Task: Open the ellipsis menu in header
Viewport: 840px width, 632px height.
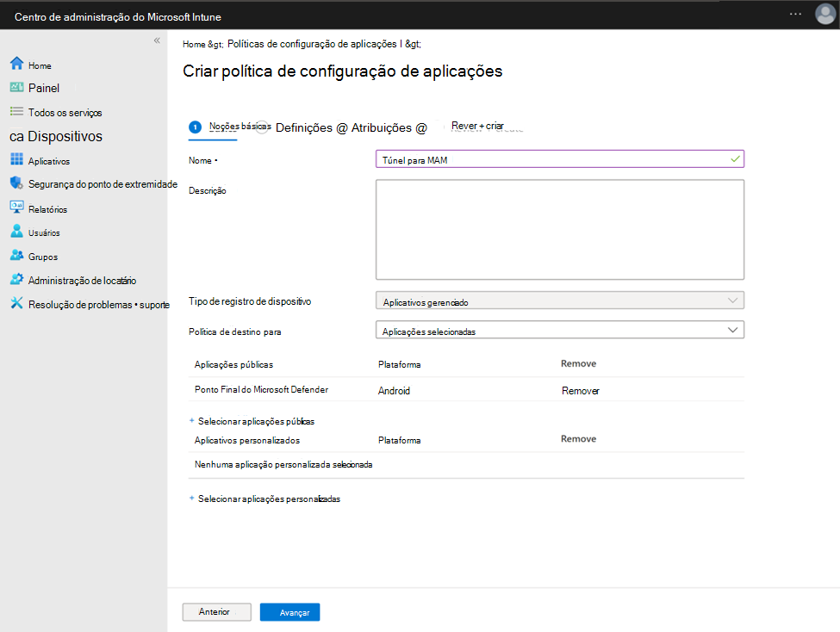Action: click(x=795, y=14)
